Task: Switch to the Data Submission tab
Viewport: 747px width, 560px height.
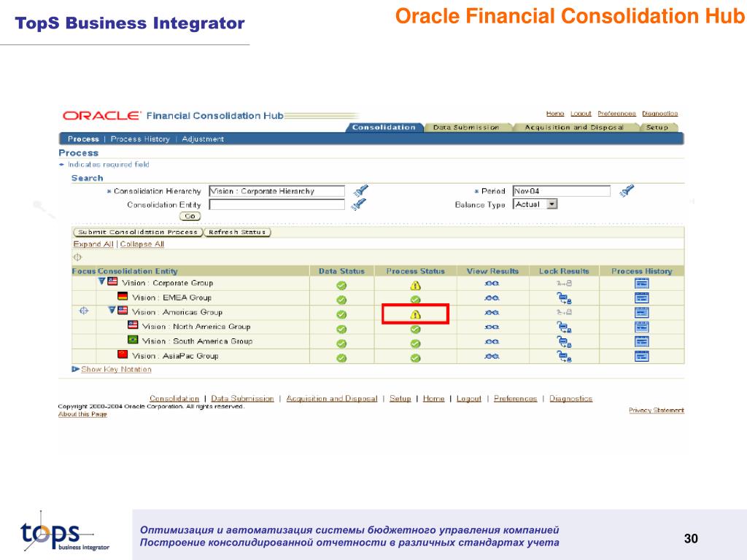Action: click(466, 128)
